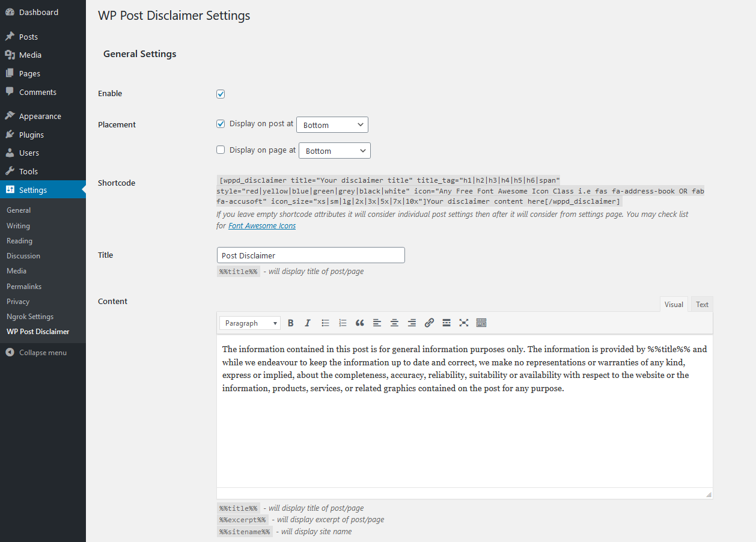Open the post placement Bottom dropdown

(x=332, y=125)
